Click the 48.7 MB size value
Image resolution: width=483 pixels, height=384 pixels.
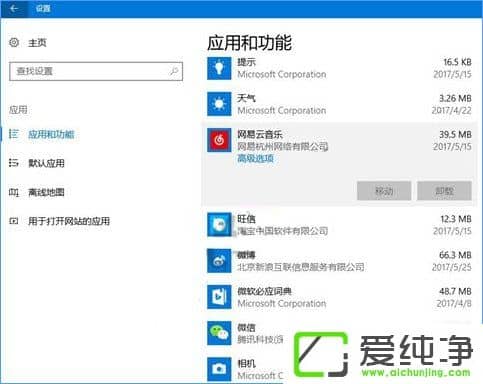pos(455,291)
